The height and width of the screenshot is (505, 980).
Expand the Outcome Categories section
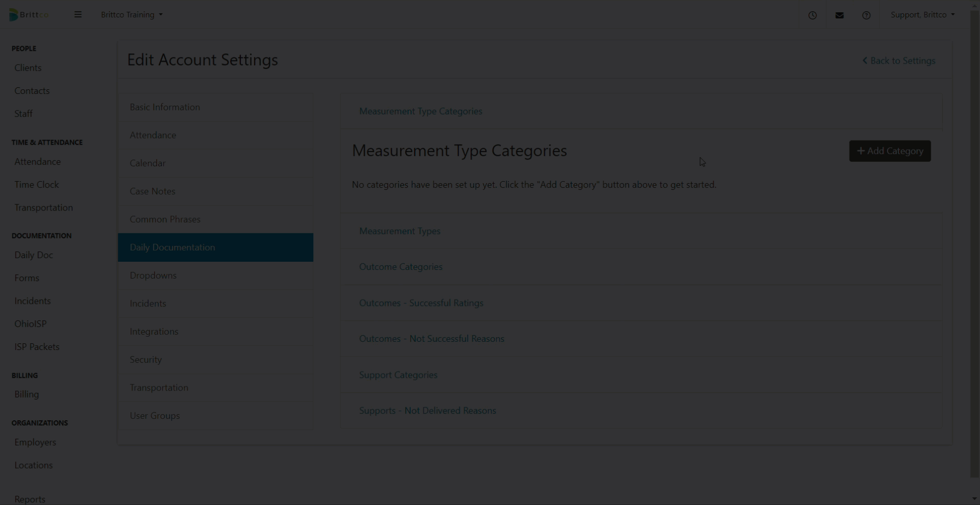(400, 266)
